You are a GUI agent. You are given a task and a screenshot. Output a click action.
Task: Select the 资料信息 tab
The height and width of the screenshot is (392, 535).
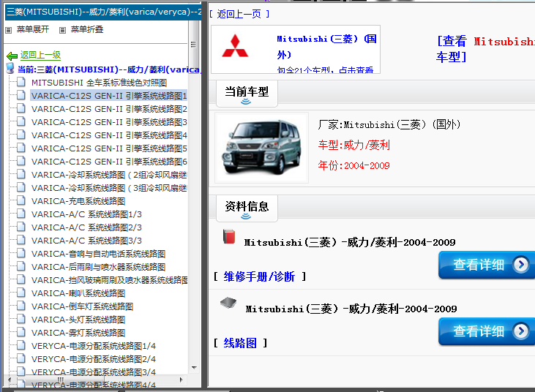pos(247,208)
